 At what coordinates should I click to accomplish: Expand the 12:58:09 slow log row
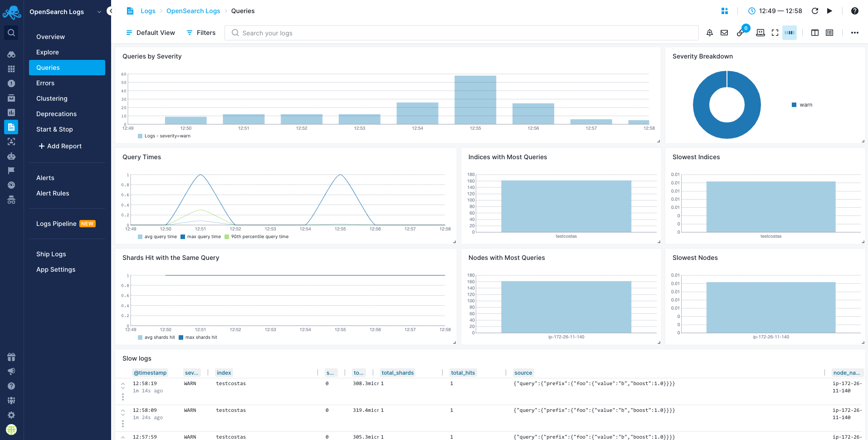click(x=123, y=412)
